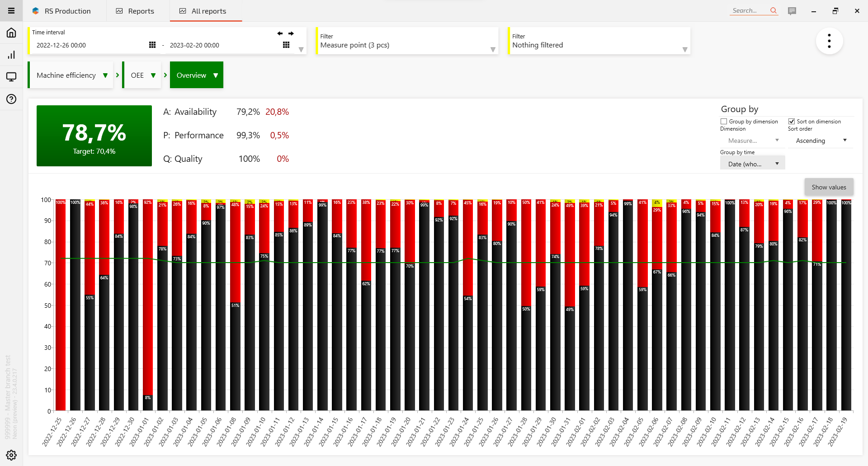
Task: Click the Show values button
Action: pos(829,187)
